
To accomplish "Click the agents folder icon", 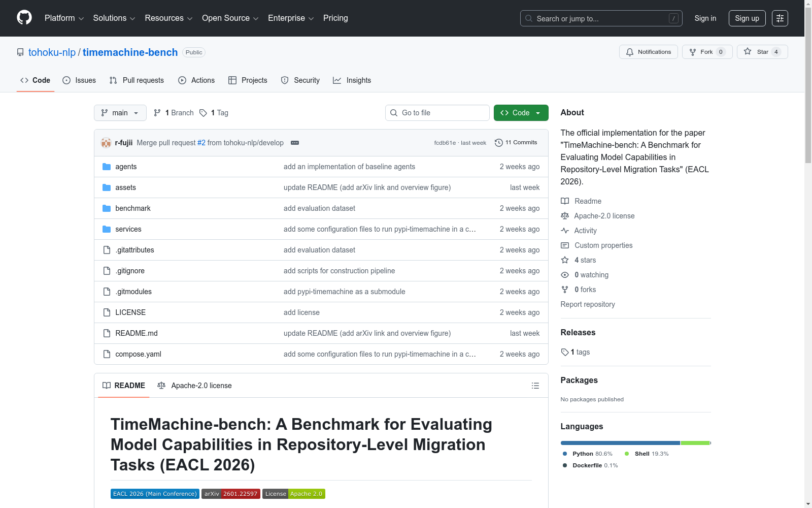I will point(107,167).
